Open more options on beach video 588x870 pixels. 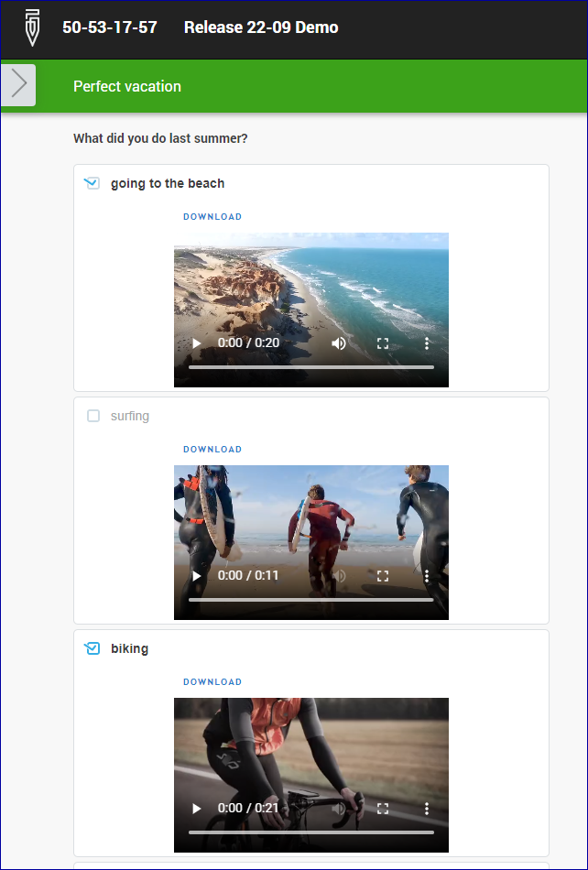click(x=427, y=343)
